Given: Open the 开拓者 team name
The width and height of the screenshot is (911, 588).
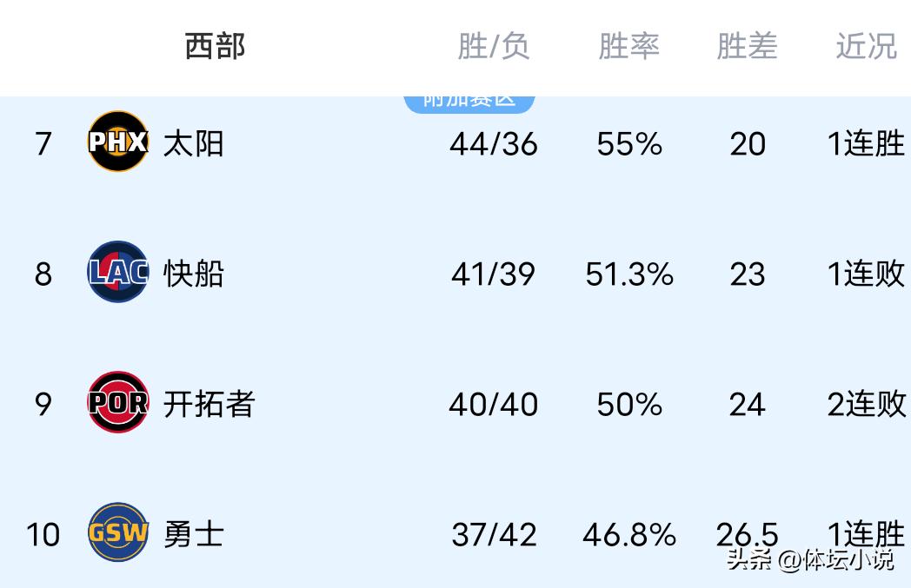Looking at the screenshot, I should click(x=209, y=404).
